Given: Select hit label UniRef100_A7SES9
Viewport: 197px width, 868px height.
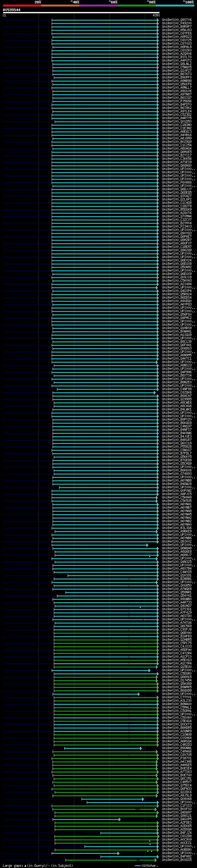Looking at the screenshot, I should point(177,162).
